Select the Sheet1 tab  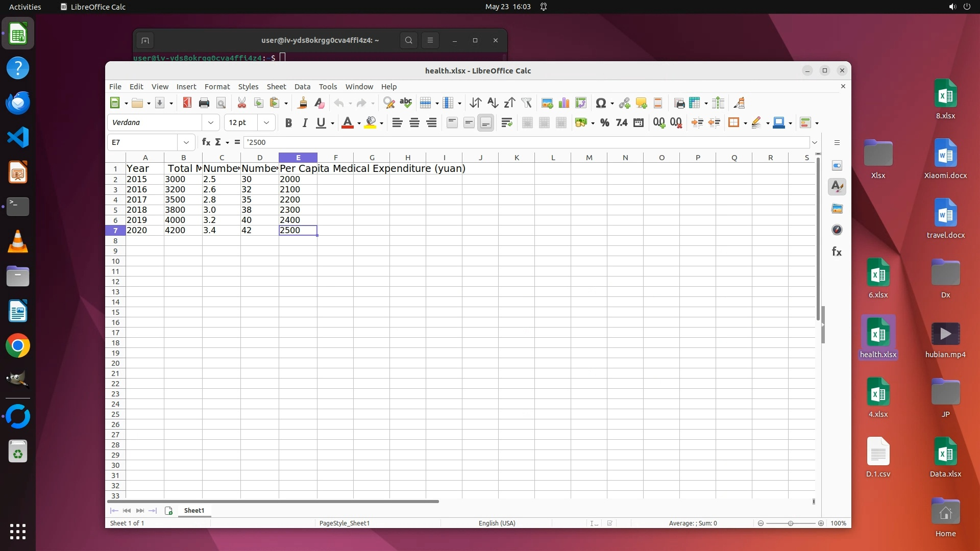click(x=194, y=510)
